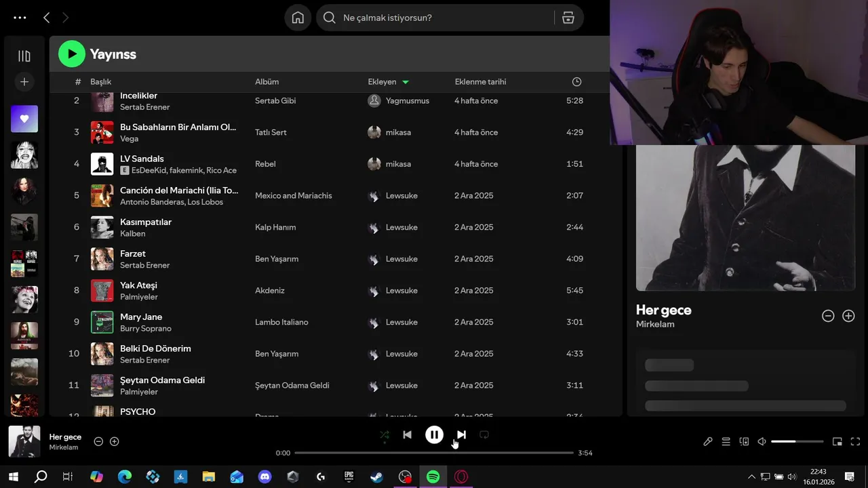The image size is (868, 488).
Task: Open the Her gece title in side panel
Action: click(664, 310)
